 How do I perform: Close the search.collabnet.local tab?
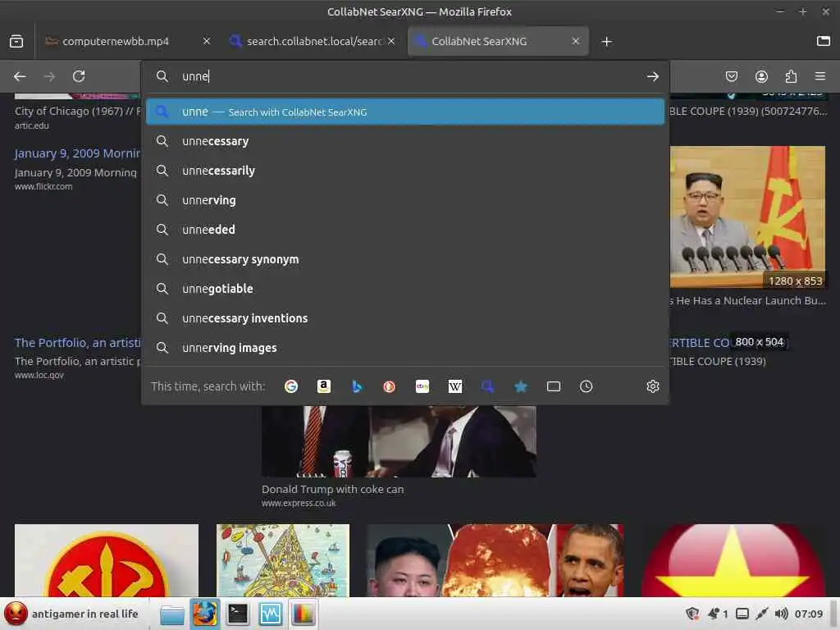(391, 41)
